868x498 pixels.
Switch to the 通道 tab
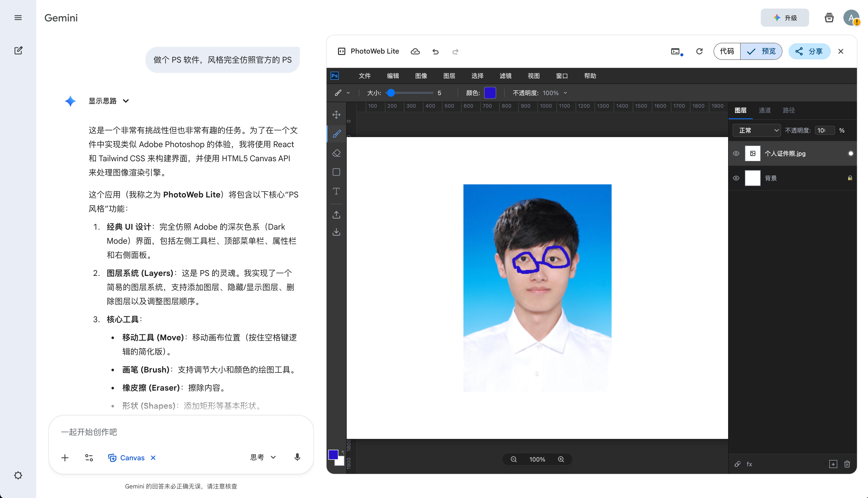765,110
